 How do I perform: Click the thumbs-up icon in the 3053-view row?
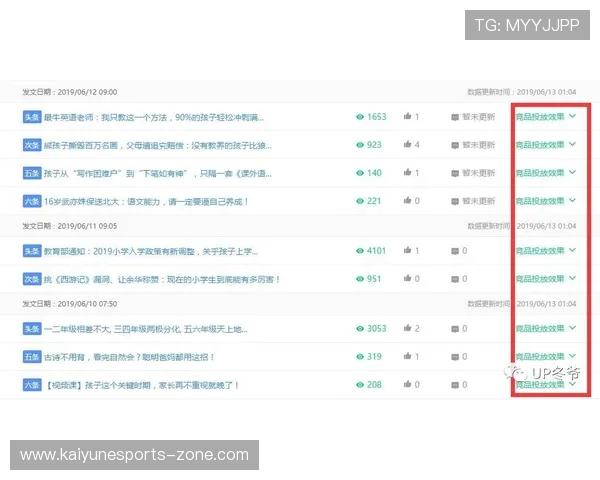pos(407,328)
